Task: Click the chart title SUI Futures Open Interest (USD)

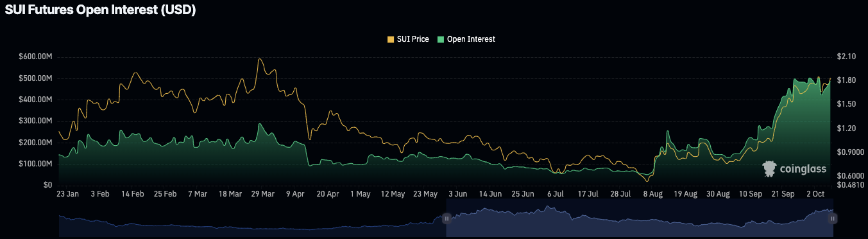Action: pyautogui.click(x=100, y=10)
